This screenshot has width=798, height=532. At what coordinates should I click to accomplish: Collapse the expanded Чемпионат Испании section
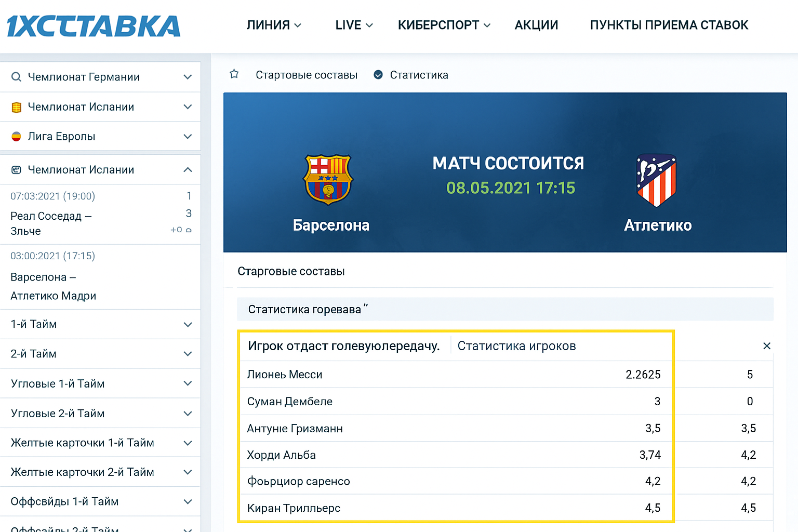[x=188, y=170]
